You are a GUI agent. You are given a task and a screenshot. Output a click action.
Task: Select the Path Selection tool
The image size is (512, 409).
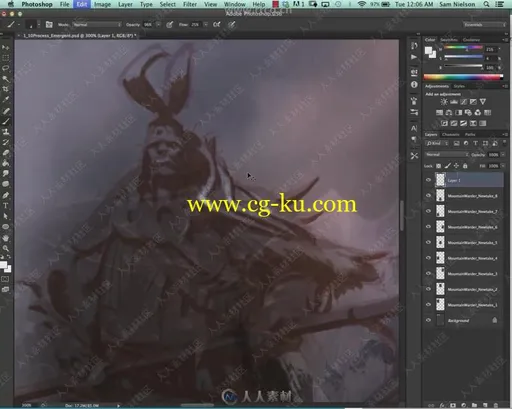(x=6, y=216)
